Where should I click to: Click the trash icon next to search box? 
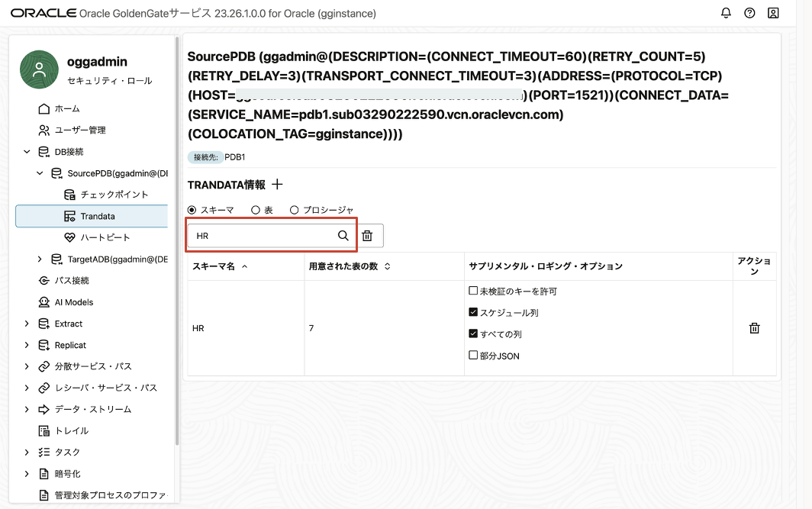[x=367, y=236]
